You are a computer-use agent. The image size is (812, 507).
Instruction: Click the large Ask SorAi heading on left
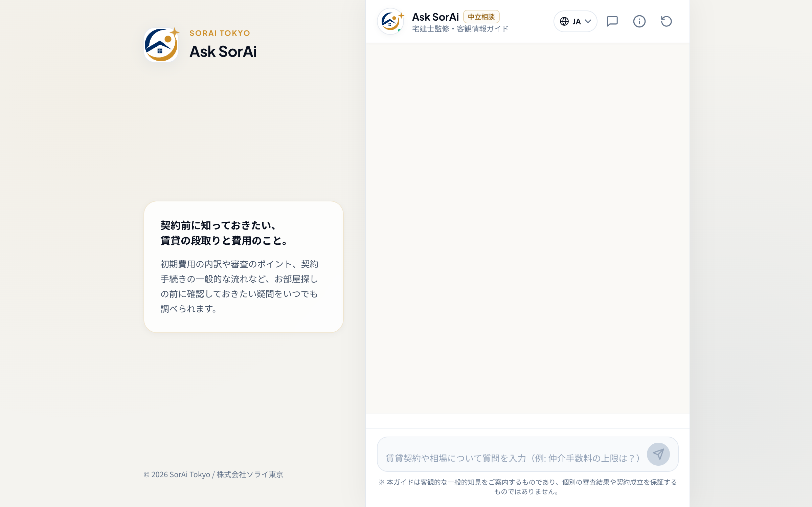coord(223,51)
